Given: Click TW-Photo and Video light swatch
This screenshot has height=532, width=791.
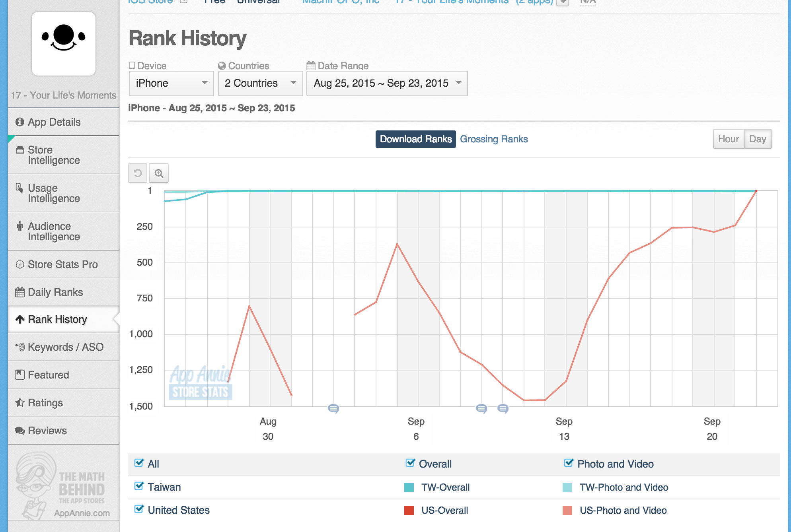Looking at the screenshot, I should click(x=567, y=487).
